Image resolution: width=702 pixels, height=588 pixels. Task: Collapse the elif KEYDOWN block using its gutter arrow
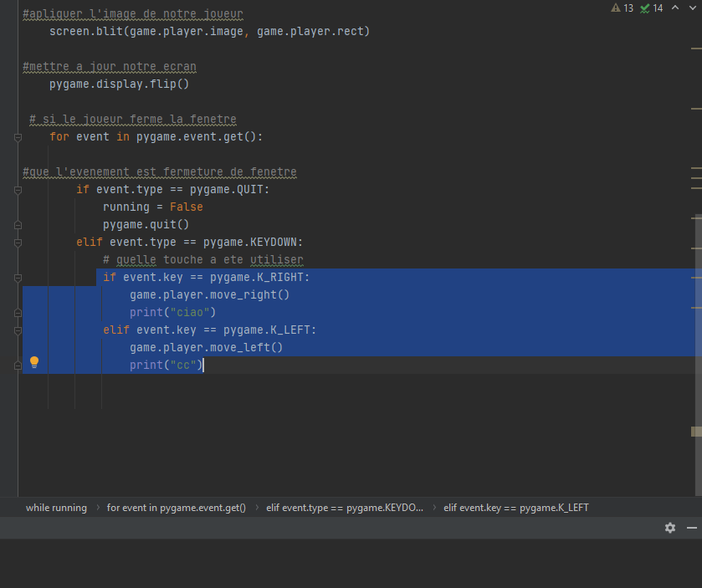[17, 243]
